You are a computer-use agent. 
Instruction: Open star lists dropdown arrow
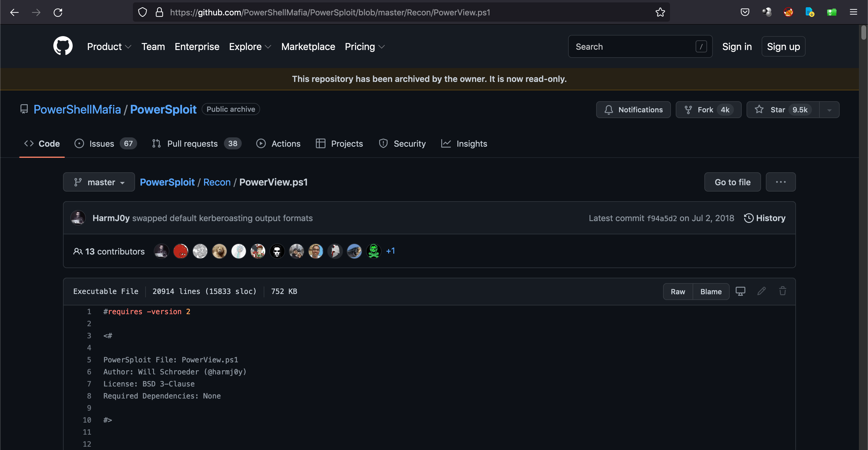(x=829, y=110)
